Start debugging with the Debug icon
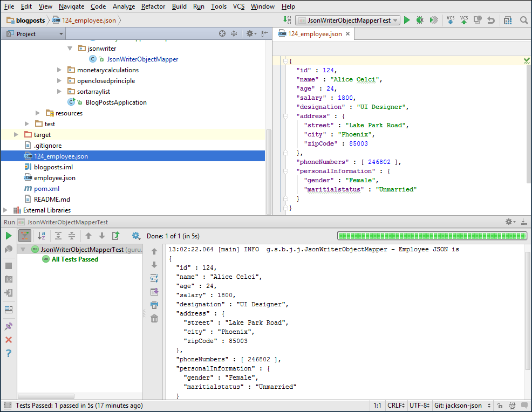The height and width of the screenshot is (412, 532). pyautogui.click(x=420, y=19)
